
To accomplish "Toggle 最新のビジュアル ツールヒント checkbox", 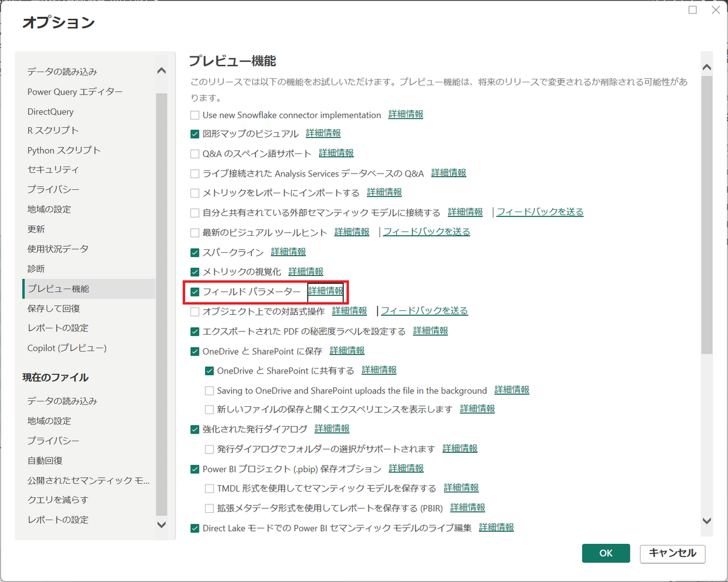I will coord(195,233).
